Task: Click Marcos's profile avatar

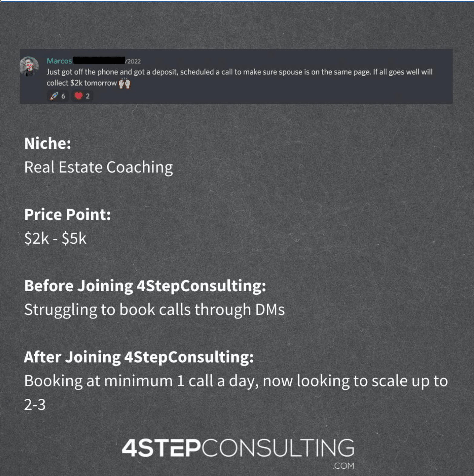Action: point(29,66)
